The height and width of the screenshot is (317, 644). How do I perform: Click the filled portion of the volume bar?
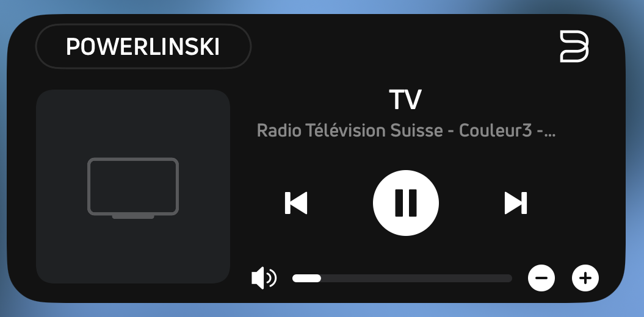click(306, 279)
